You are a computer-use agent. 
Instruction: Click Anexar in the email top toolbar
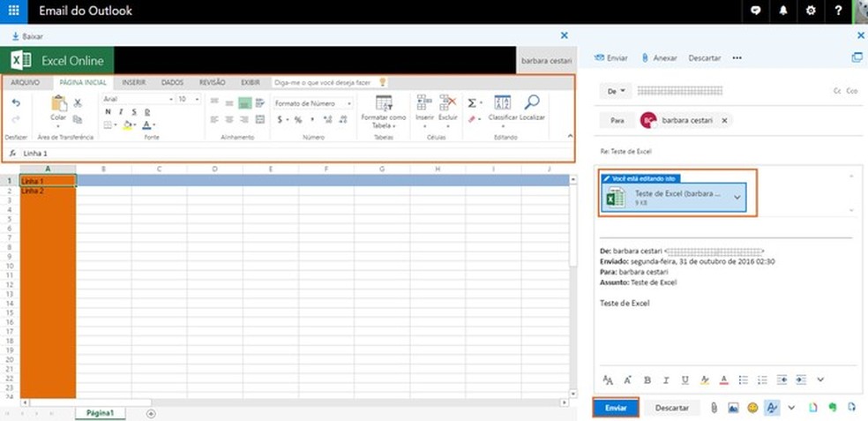coord(659,57)
